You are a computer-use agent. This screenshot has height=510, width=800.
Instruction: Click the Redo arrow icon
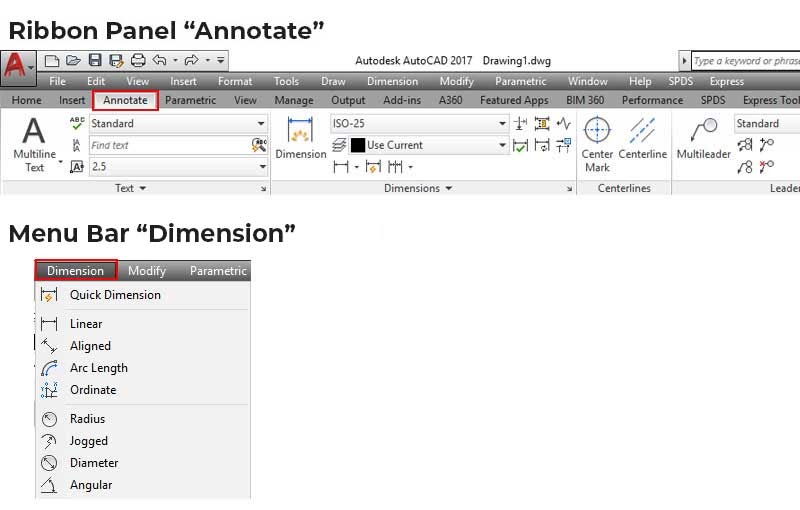click(x=192, y=60)
